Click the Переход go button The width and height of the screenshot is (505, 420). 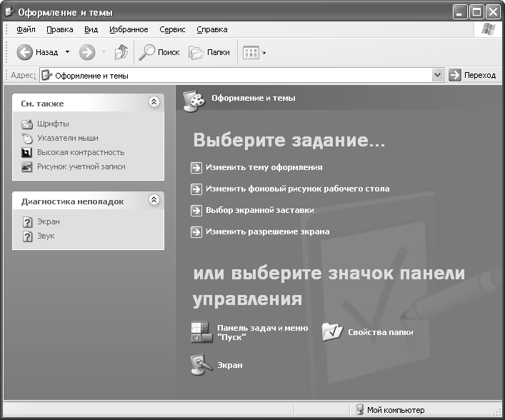coord(472,76)
